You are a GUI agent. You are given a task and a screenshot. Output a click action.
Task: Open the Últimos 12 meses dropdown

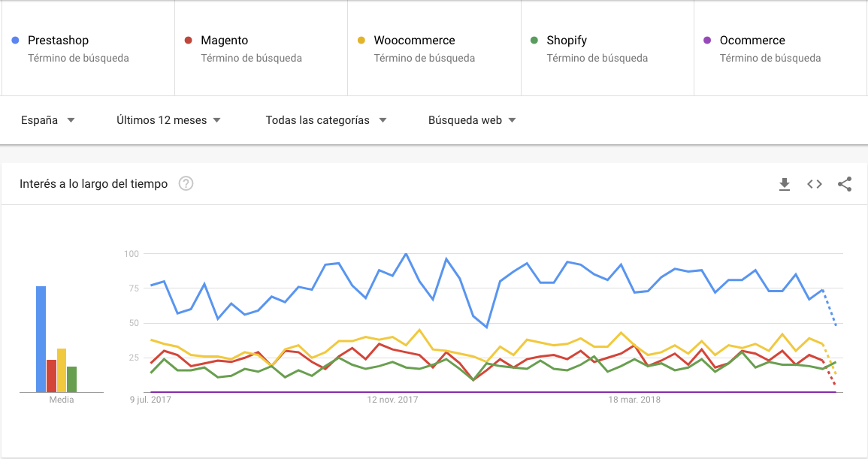click(168, 120)
